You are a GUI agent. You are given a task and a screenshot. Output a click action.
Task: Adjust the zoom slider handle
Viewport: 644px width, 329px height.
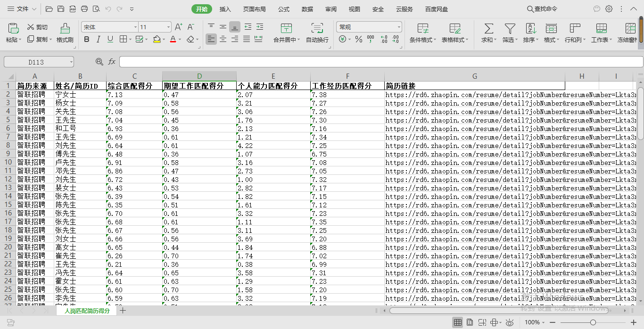pyautogui.click(x=593, y=322)
